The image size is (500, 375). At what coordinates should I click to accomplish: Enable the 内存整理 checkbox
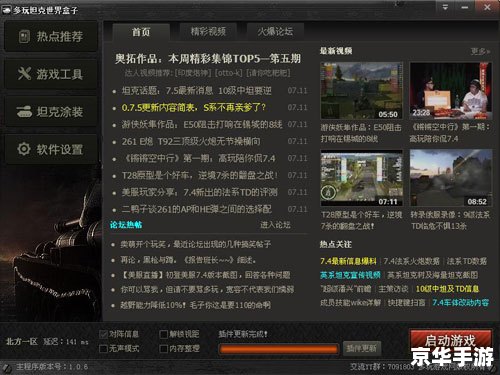[164, 349]
